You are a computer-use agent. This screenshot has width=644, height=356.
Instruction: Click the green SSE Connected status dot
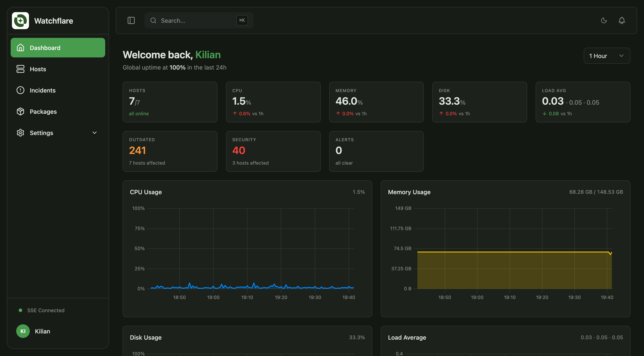point(20,310)
